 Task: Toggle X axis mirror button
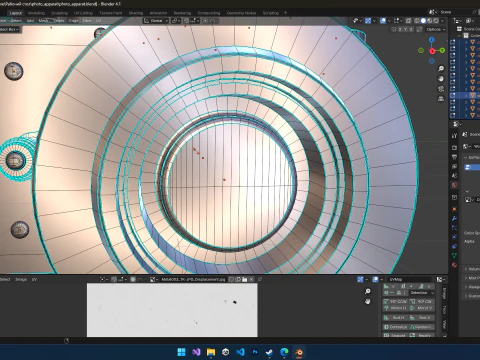coord(400,29)
